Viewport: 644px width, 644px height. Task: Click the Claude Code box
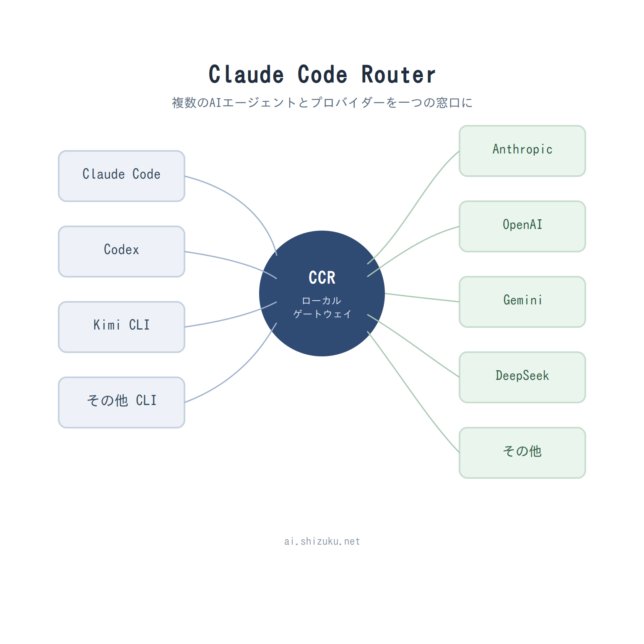pyautogui.click(x=122, y=176)
